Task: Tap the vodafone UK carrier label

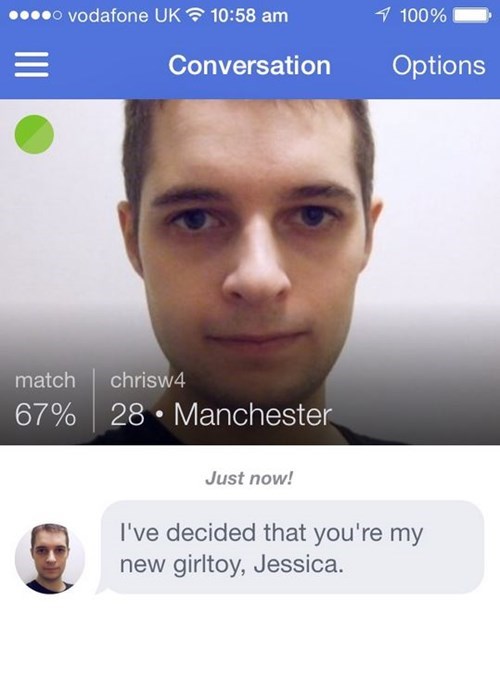Action: click(125, 16)
